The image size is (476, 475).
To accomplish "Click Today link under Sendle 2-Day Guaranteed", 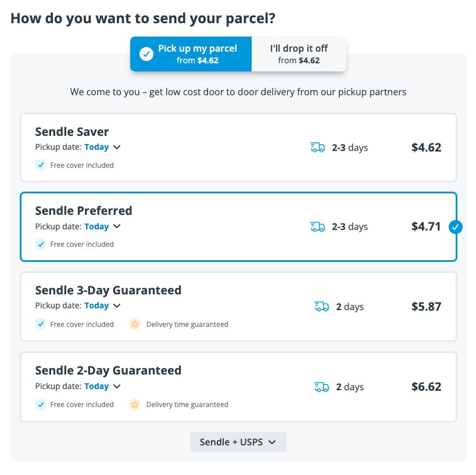I will (x=96, y=386).
